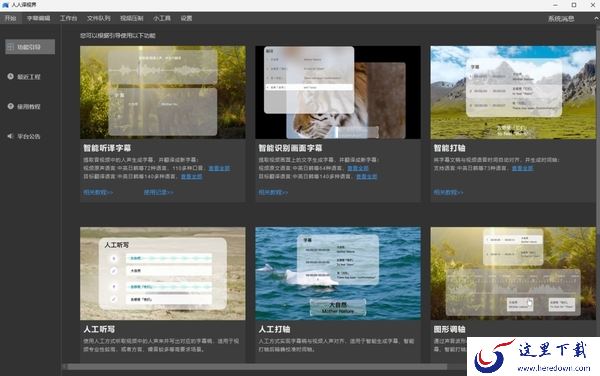Open 平台公告 in the sidebar
600x376 pixels.
click(29, 137)
